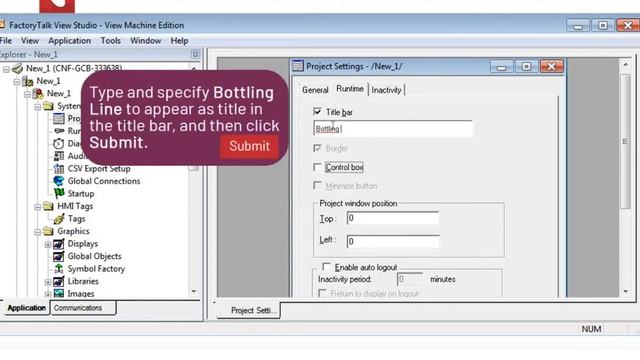Viewport: 640px width, 360px height.
Task: Click the Project Settings tree item icon
Action: click(x=59, y=118)
